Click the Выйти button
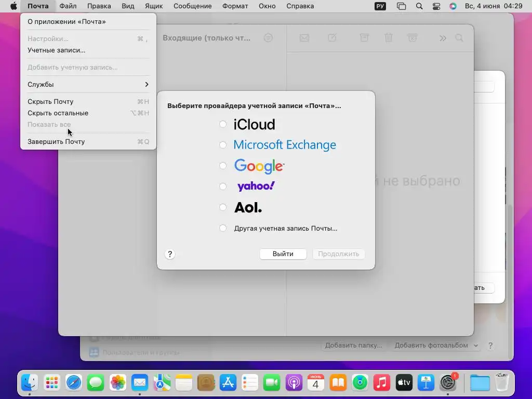The height and width of the screenshot is (399, 532). click(x=283, y=254)
